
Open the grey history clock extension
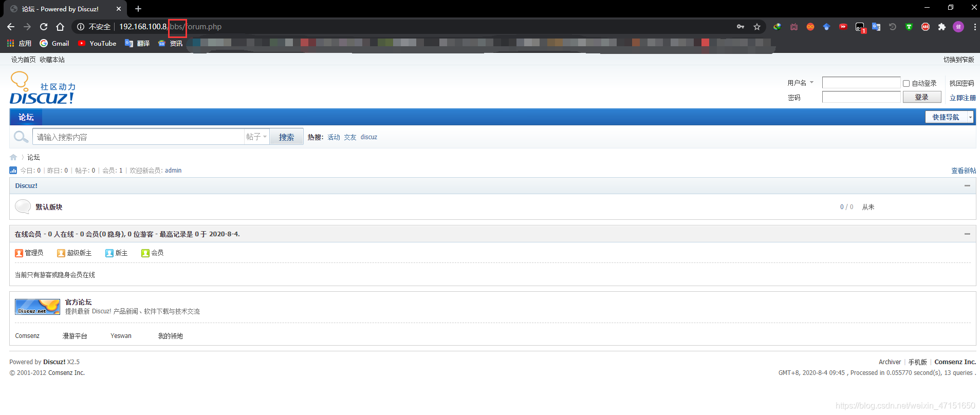coord(893,27)
